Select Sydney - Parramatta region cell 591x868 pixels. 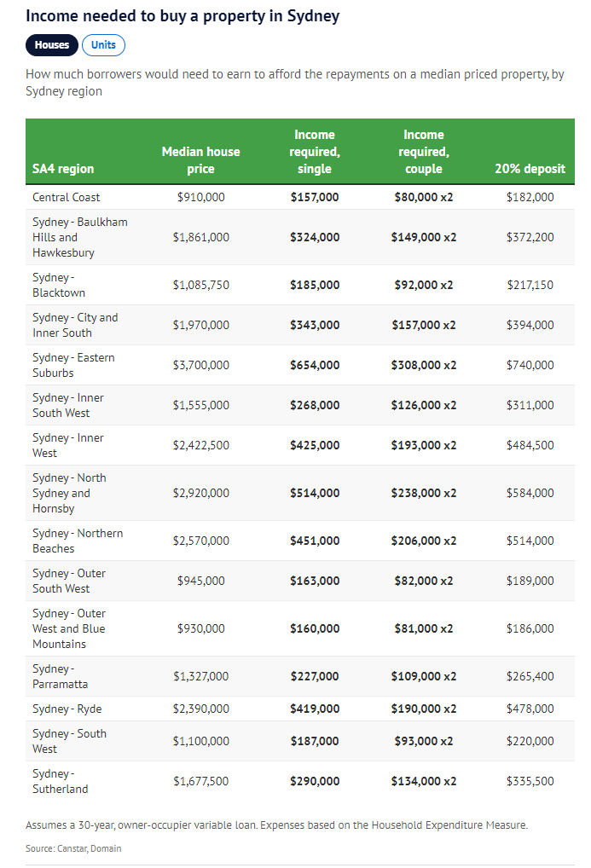point(60,676)
